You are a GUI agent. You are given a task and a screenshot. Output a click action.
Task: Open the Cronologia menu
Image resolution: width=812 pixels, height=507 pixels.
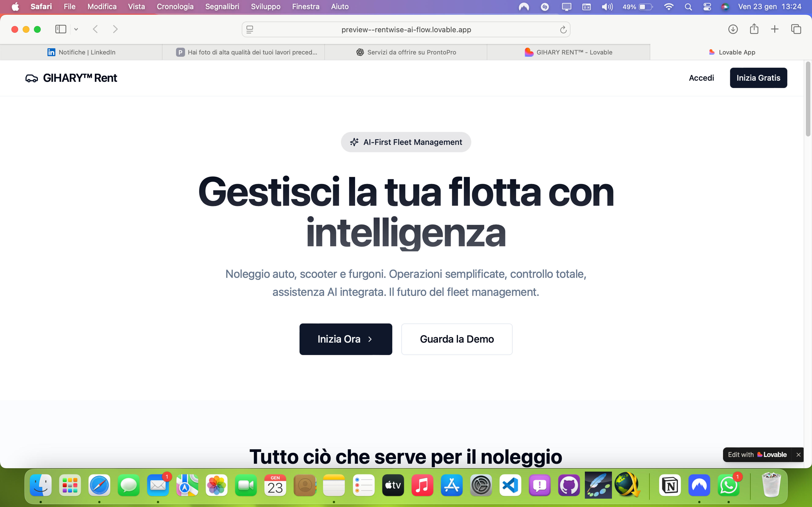pyautogui.click(x=175, y=7)
